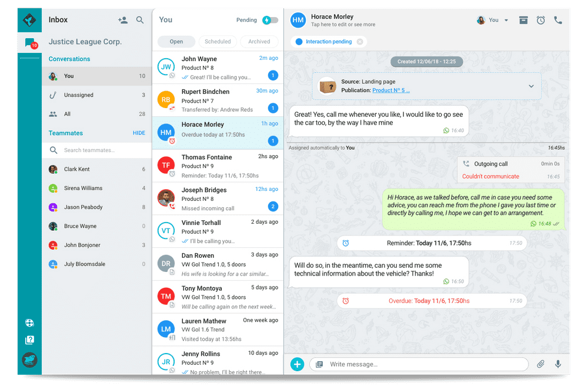The image size is (588, 390).
Task: Switch to the Scheduled tab
Action: point(218,41)
